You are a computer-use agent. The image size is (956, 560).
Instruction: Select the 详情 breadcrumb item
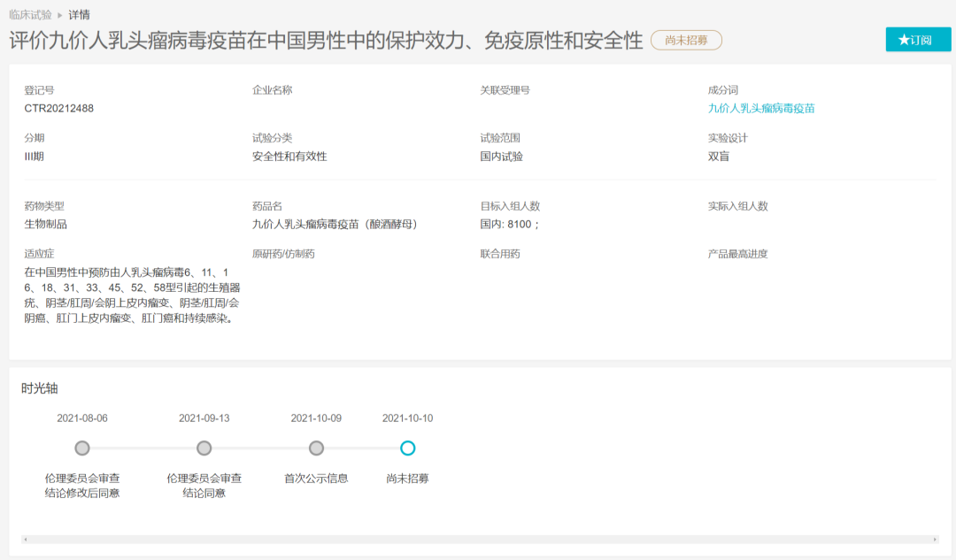(x=79, y=15)
